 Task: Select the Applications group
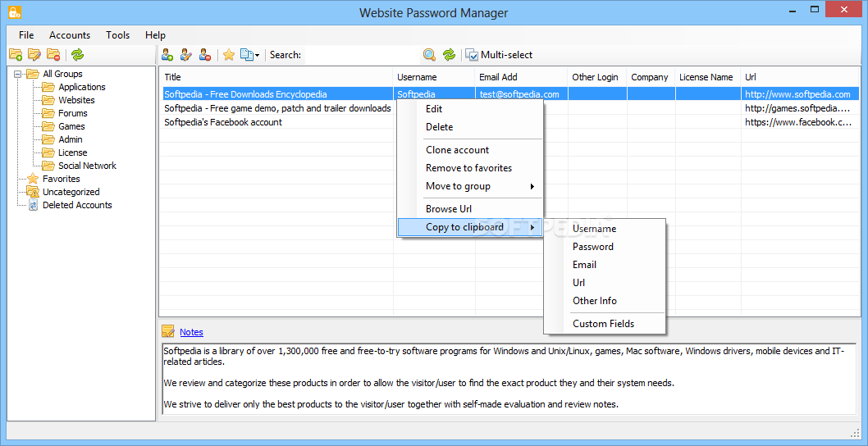(82, 87)
